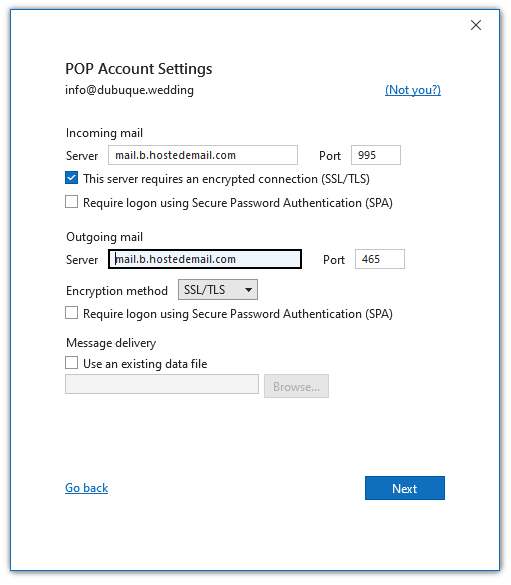Close the POP Account Settings dialog

(476, 25)
